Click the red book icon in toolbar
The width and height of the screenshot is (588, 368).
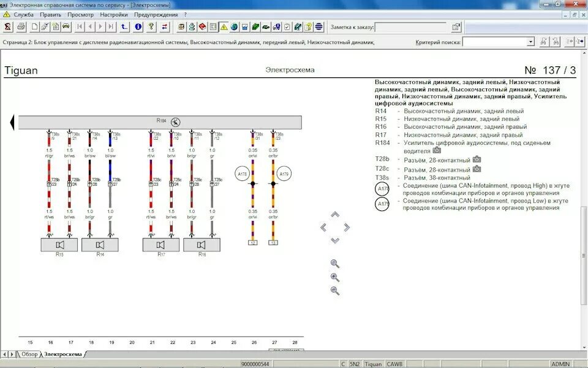click(203, 26)
